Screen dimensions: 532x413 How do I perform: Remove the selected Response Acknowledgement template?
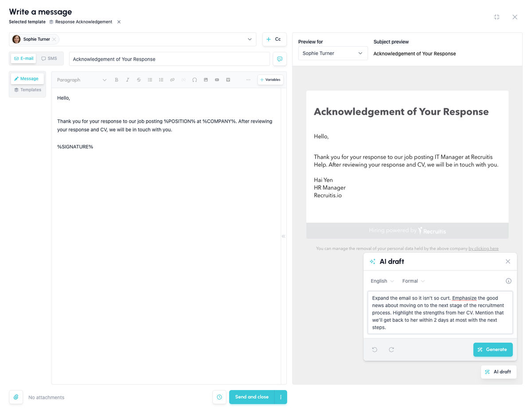[119, 22]
